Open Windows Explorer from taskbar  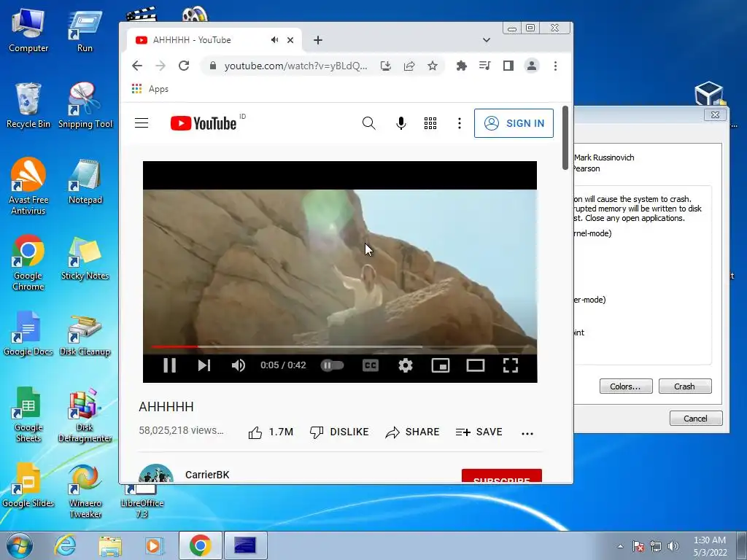click(x=110, y=545)
